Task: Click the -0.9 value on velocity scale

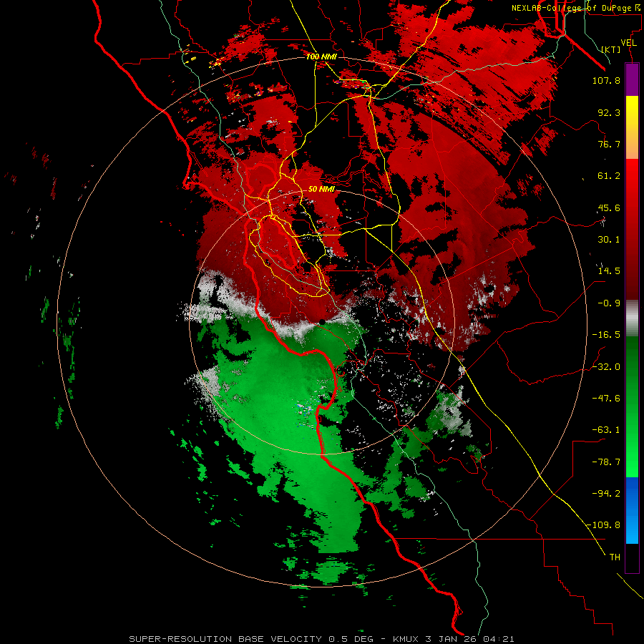Action: coord(609,303)
